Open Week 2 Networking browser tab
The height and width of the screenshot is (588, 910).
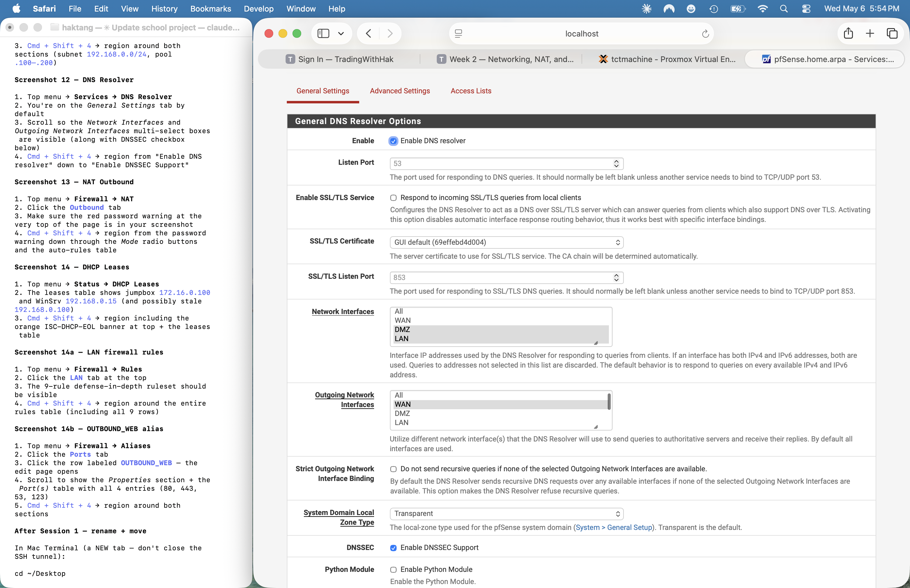pyautogui.click(x=505, y=59)
